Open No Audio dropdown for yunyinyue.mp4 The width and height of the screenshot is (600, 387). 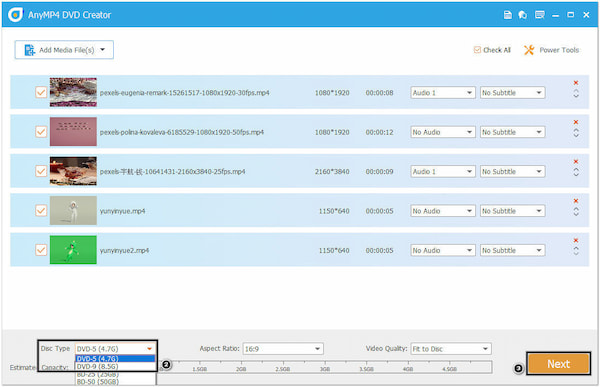443,211
